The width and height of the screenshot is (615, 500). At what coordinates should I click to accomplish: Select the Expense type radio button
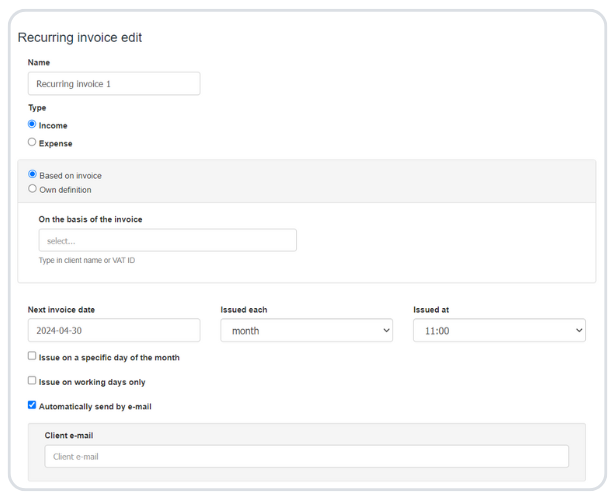(x=32, y=143)
